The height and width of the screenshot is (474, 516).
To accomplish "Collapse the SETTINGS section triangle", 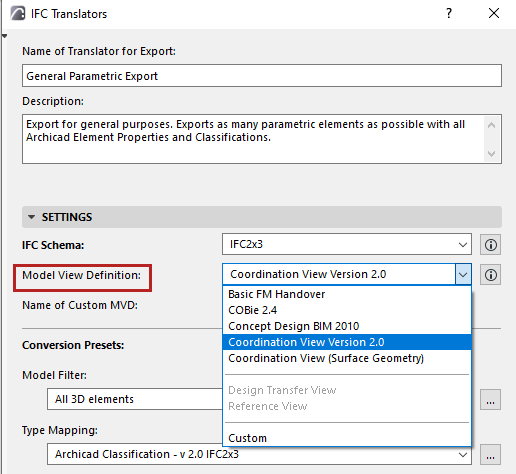I will [x=32, y=217].
